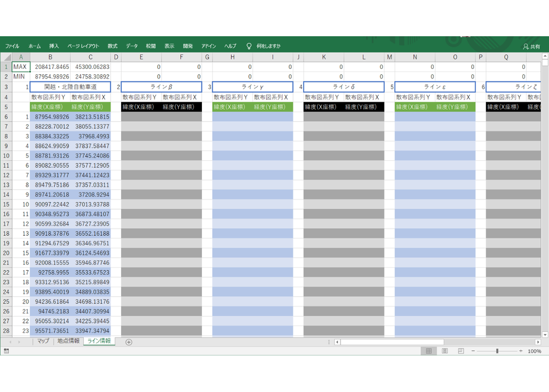
Task: Switch to the マップ sheet tab
Action: (x=43, y=341)
